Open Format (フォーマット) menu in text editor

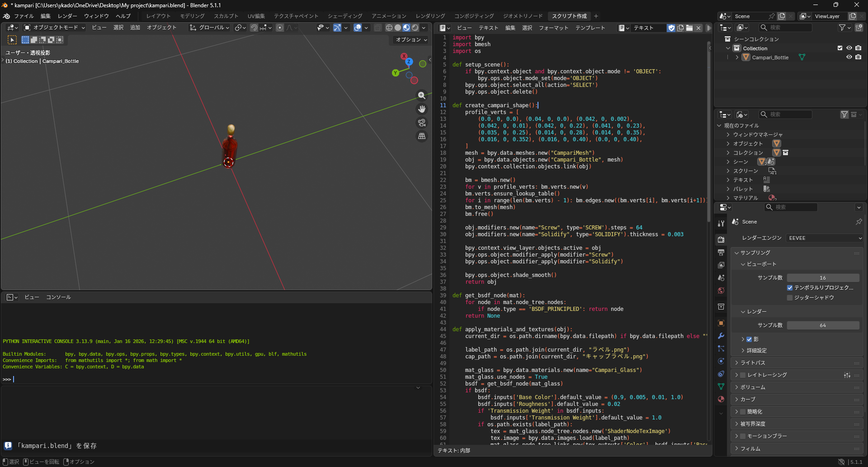click(x=553, y=28)
